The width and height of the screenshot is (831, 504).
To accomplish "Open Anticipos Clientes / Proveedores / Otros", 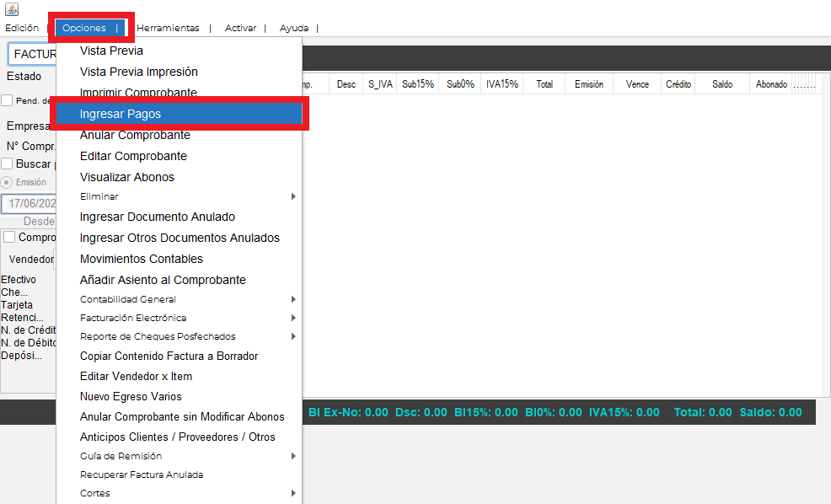I will coord(180,437).
